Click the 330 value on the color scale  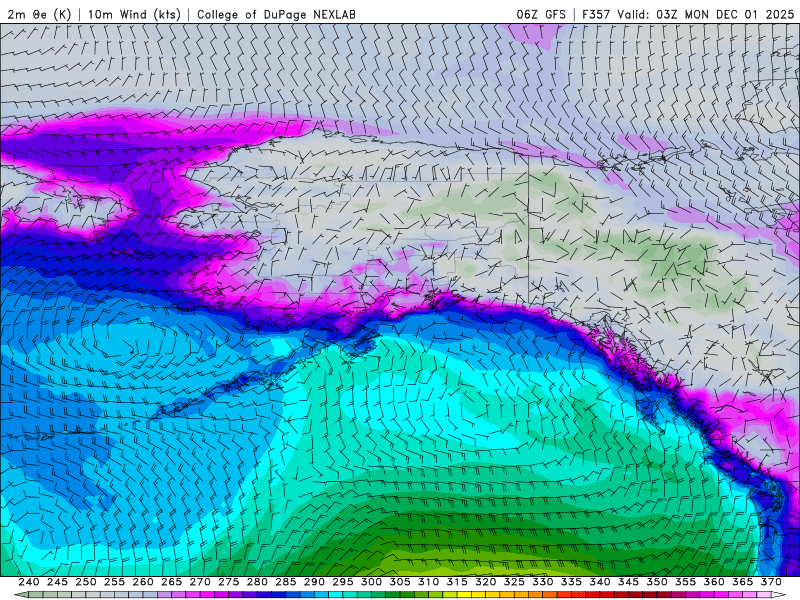[543, 582]
